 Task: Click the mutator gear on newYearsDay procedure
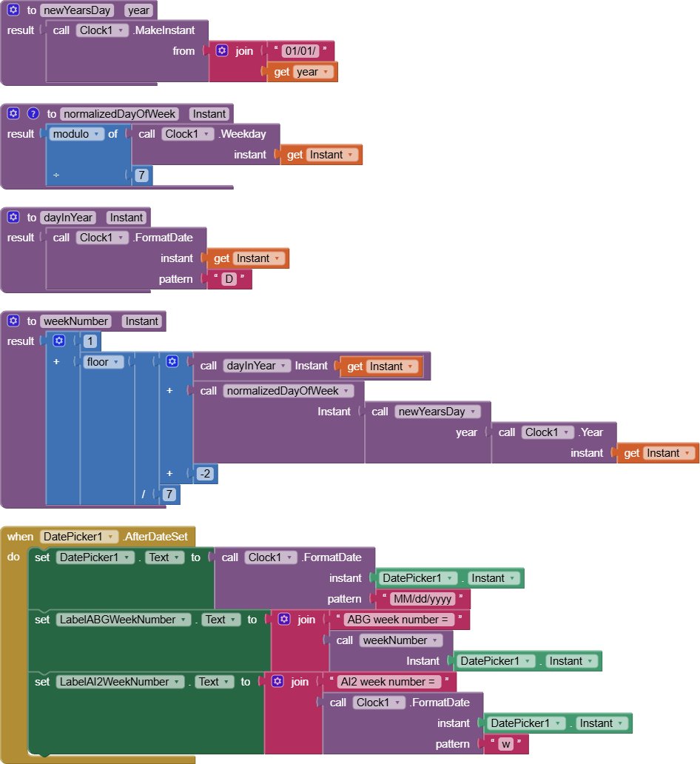click(13, 10)
